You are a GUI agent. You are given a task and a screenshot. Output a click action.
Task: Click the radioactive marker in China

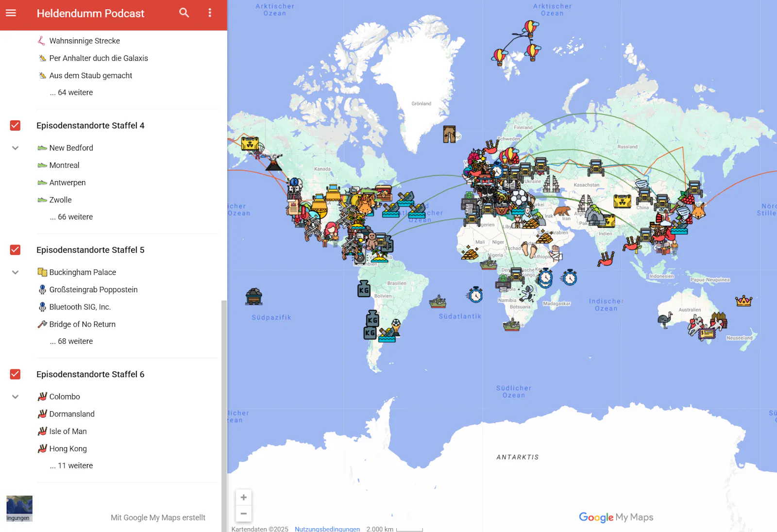pos(622,200)
